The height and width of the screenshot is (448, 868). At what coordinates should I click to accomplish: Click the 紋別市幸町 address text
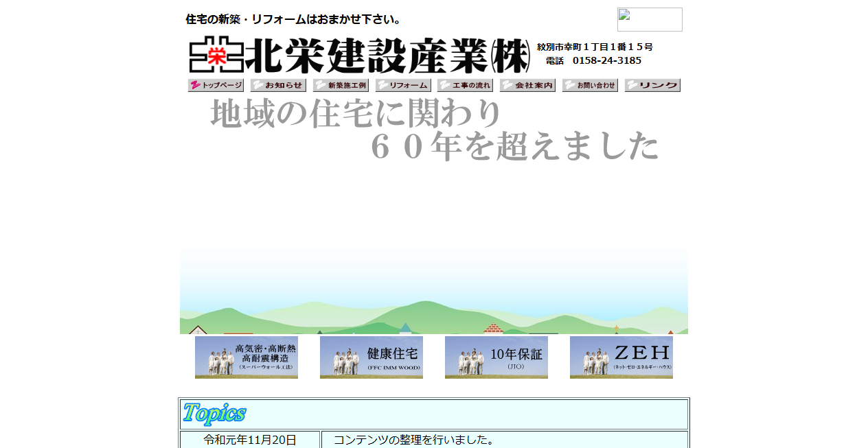595,47
